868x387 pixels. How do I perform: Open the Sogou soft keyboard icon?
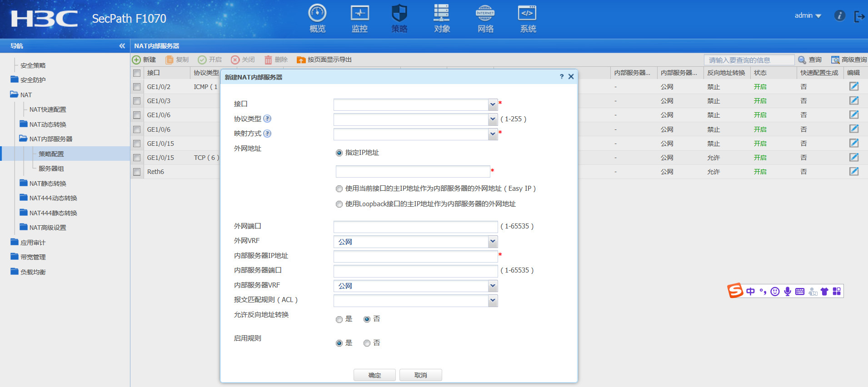[800, 292]
